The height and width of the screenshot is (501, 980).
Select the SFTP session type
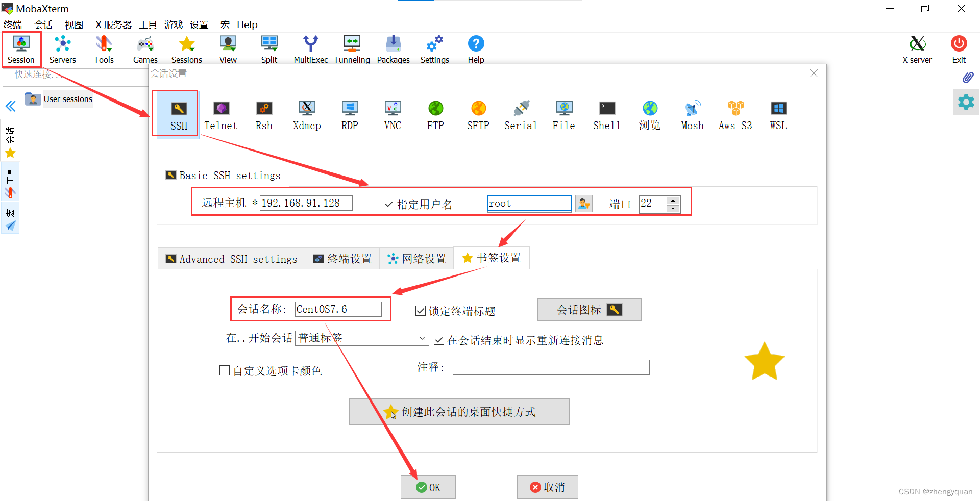pyautogui.click(x=478, y=115)
